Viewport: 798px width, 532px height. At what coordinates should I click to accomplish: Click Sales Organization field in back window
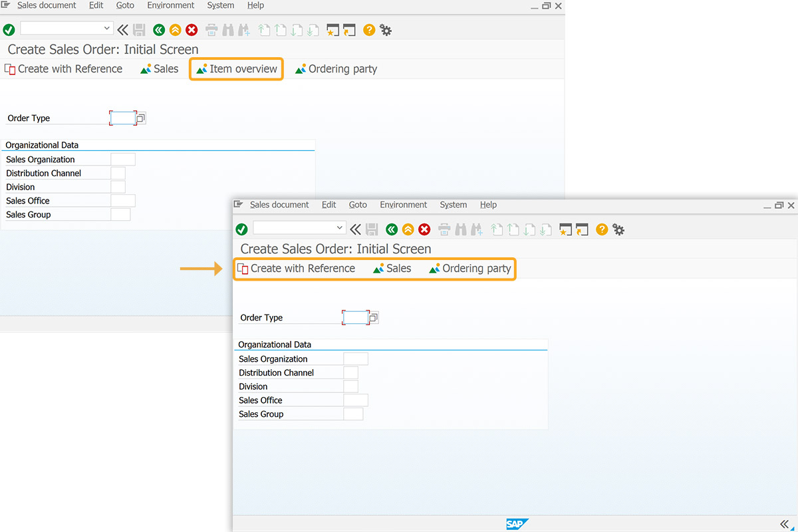point(123,160)
